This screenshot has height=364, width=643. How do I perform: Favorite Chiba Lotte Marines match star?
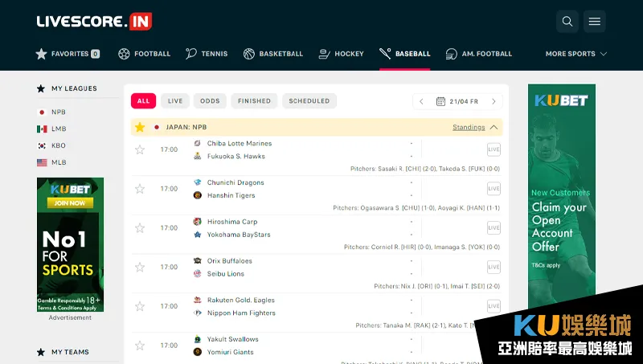click(x=140, y=149)
